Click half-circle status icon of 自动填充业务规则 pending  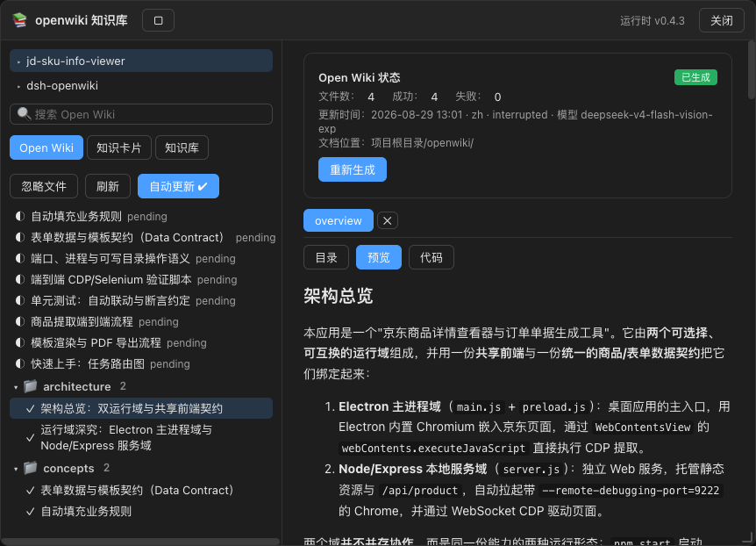click(x=20, y=216)
